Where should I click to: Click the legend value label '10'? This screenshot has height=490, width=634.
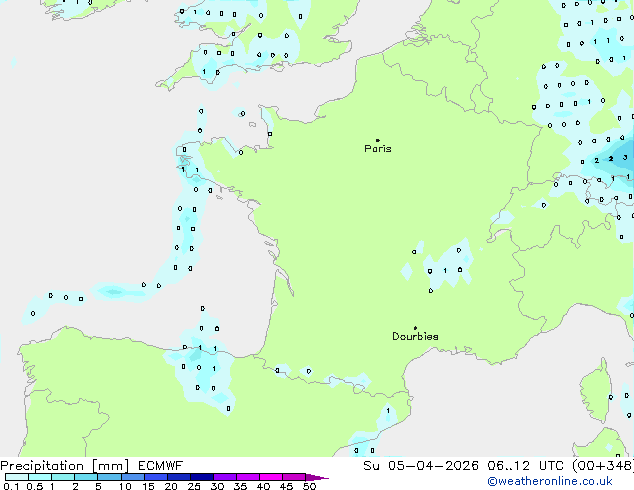(125, 486)
